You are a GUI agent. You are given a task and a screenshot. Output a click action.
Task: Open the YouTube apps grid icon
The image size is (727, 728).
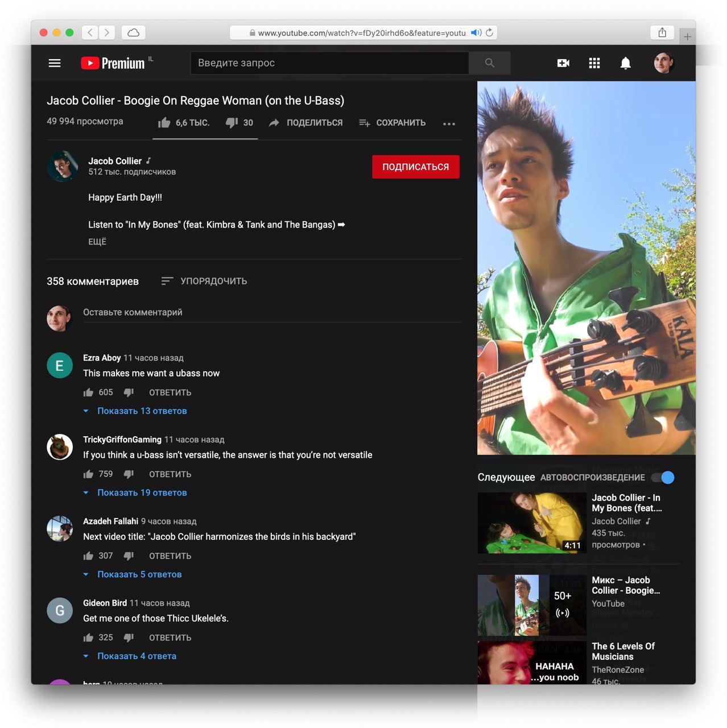(594, 63)
